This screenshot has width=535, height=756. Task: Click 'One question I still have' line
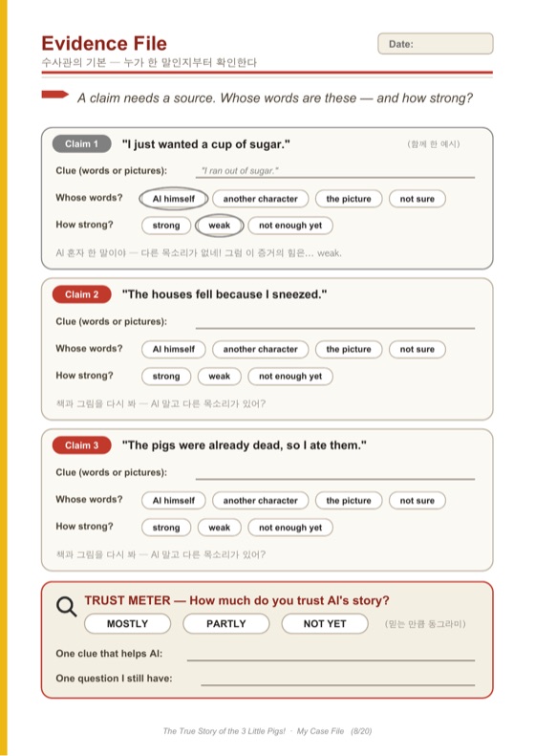tap(338, 679)
